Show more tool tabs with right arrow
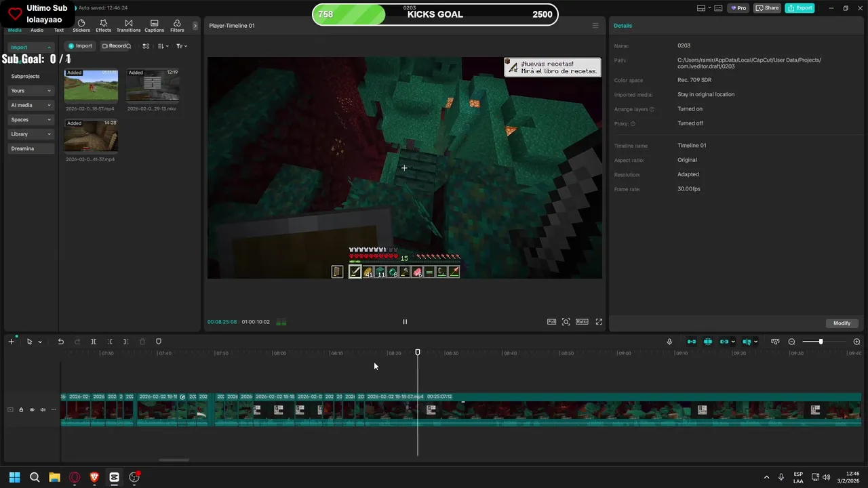This screenshot has height=488, width=868. coord(195,26)
